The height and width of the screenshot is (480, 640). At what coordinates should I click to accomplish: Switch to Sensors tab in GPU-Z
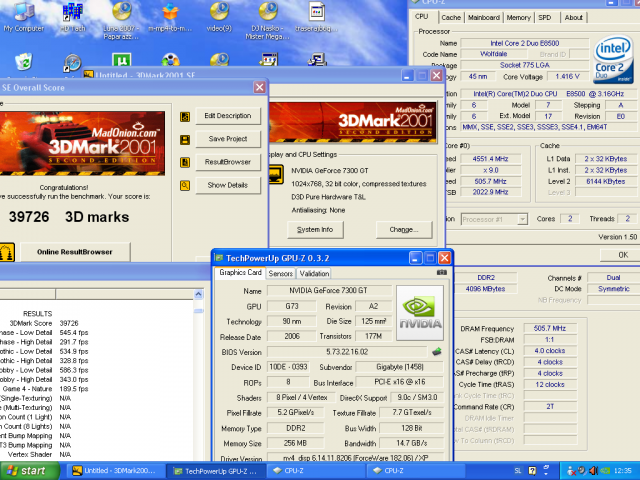pyautogui.click(x=281, y=274)
